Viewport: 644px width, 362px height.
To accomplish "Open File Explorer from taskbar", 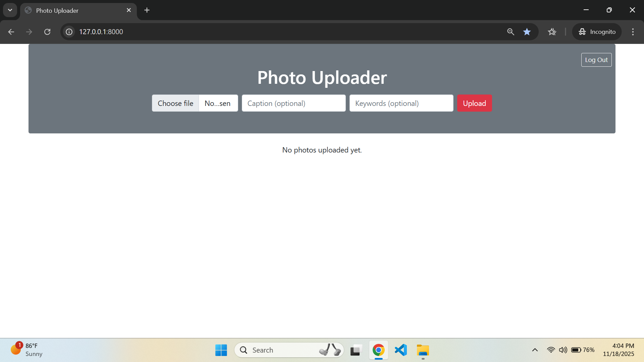I will click(x=423, y=350).
